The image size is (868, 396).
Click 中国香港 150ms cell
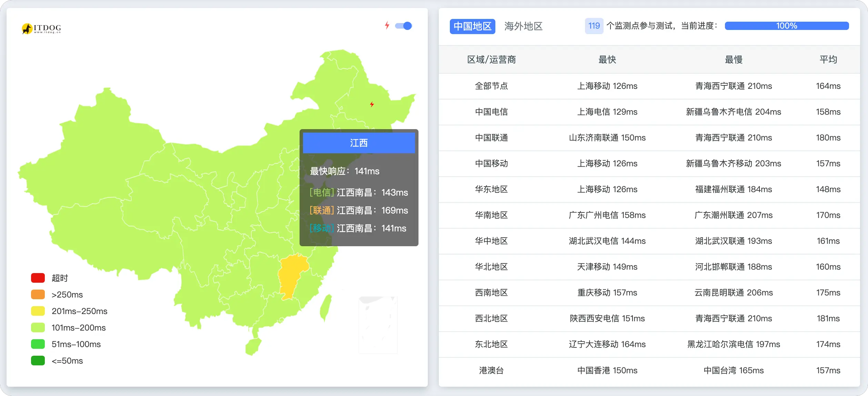click(x=607, y=370)
